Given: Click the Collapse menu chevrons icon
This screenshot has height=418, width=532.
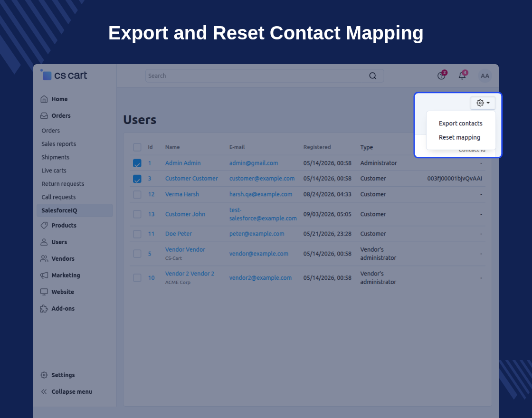Looking at the screenshot, I should (x=44, y=391).
